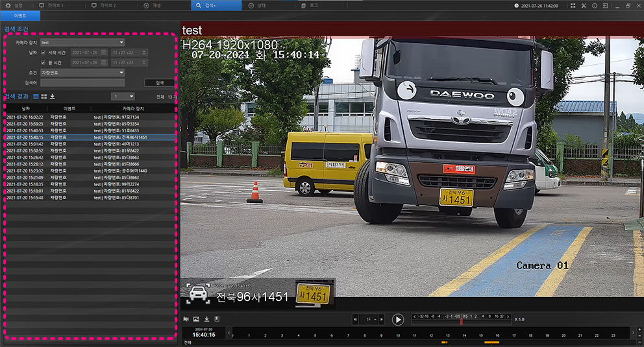Select the 이벤트 sub-tab
The height and width of the screenshot is (347, 644).
[x=20, y=16]
